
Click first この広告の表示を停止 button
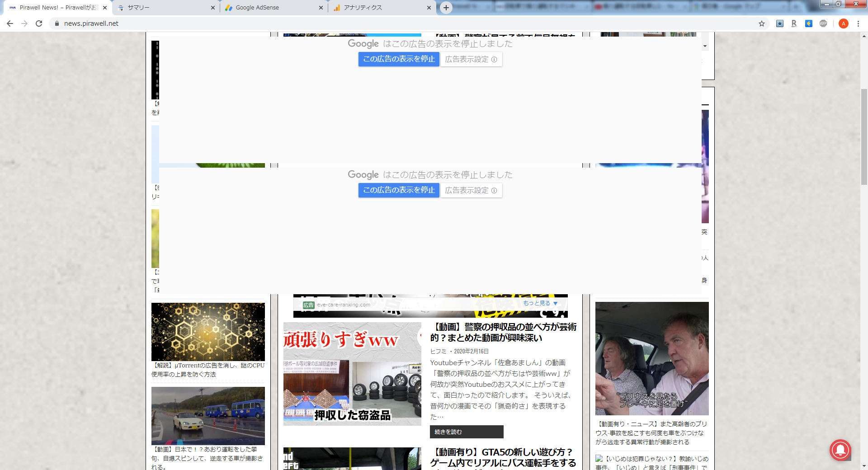[399, 59]
